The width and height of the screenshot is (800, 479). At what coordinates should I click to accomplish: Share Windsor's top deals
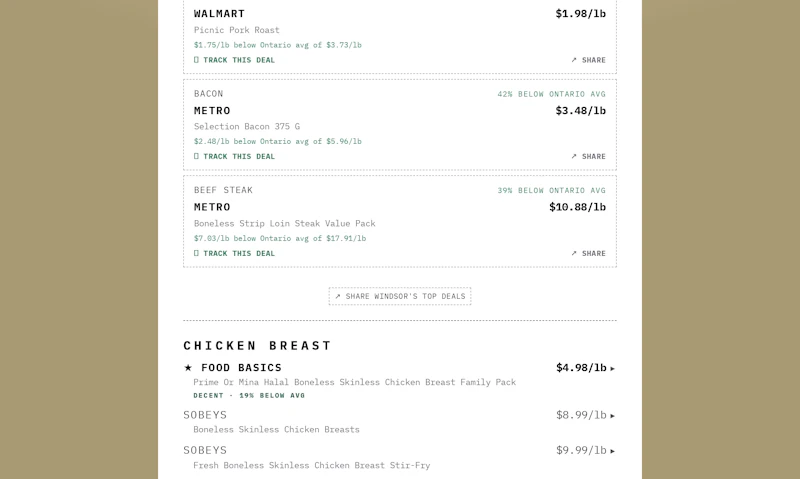pos(400,296)
